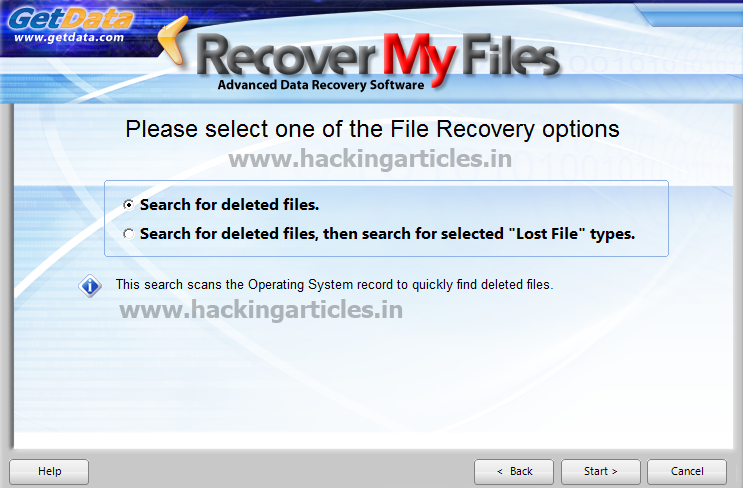Viewport: 743px width, 488px height.
Task: Click the word "Recover" in the title logo
Action: pyautogui.click(x=286, y=56)
